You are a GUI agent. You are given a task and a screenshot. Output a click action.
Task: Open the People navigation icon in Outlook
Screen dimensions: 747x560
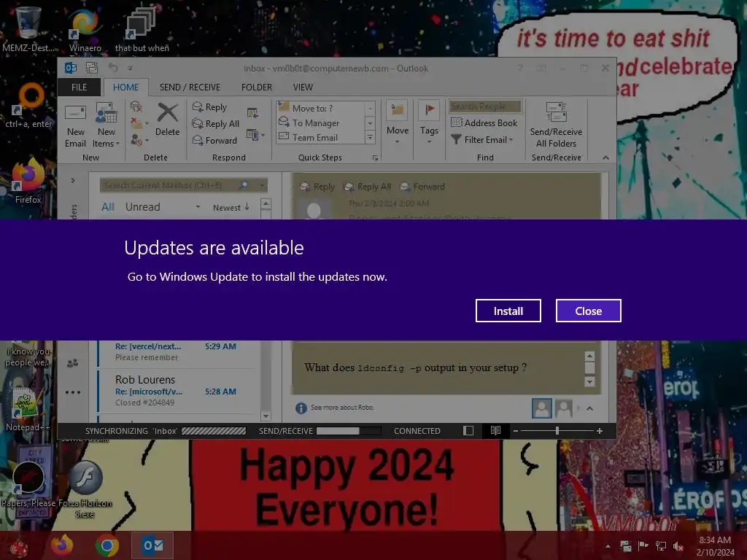click(x=73, y=363)
